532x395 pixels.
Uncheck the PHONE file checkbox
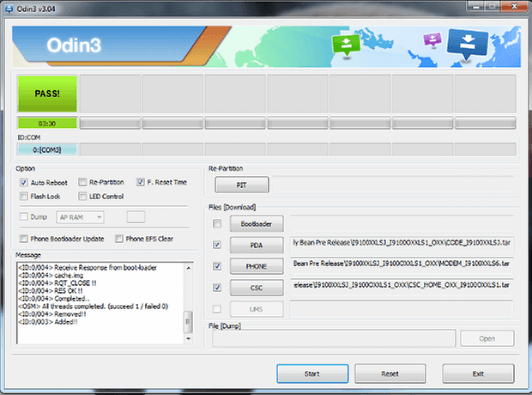coord(217,266)
